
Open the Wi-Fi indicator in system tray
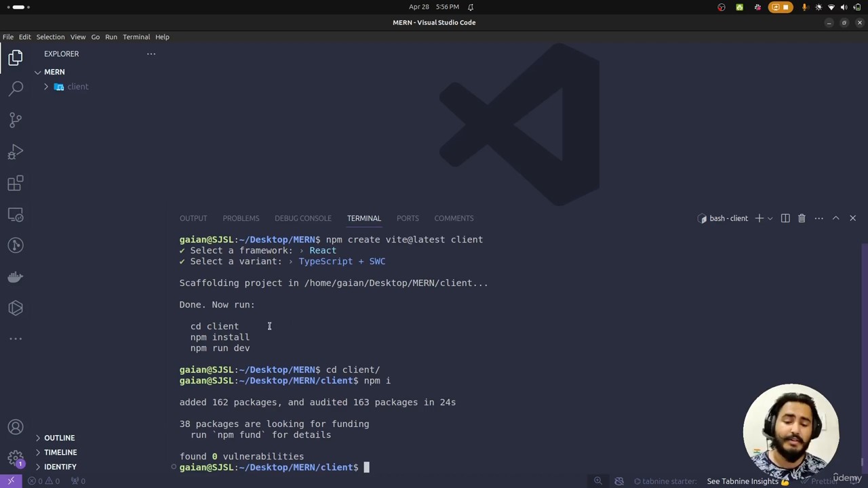[831, 7]
